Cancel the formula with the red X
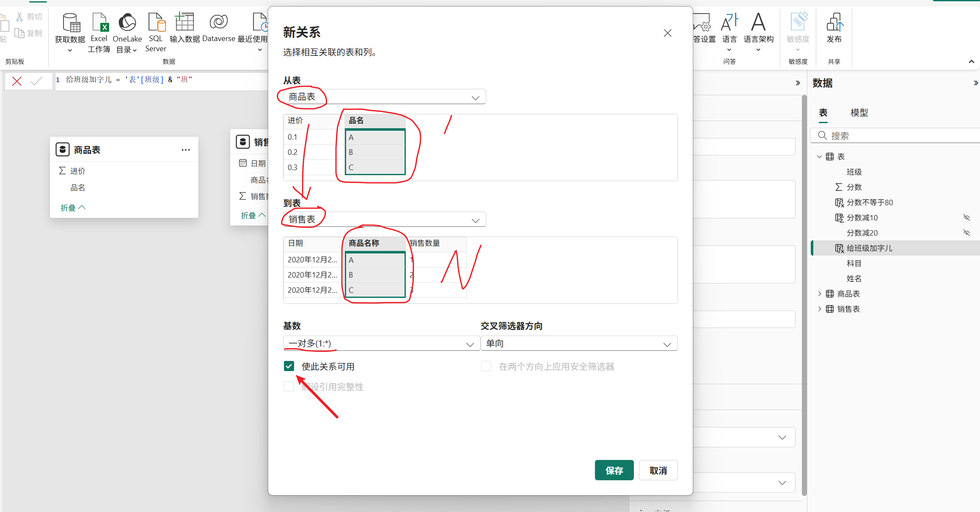The width and height of the screenshot is (980, 512). point(17,81)
